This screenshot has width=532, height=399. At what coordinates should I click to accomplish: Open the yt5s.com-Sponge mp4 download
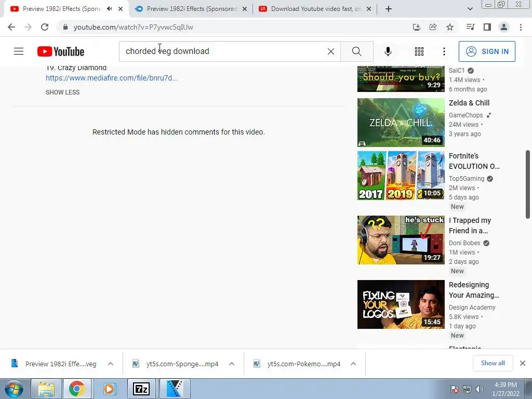176,364
